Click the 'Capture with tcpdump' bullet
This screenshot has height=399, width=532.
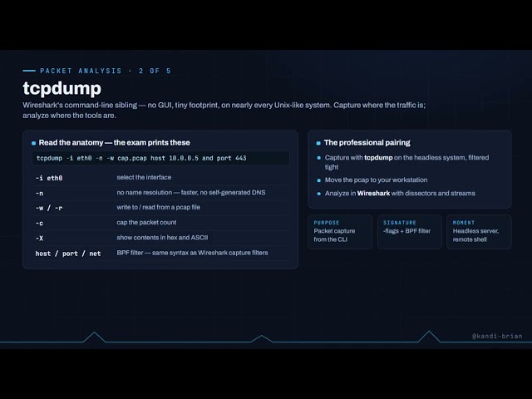[x=406, y=162]
